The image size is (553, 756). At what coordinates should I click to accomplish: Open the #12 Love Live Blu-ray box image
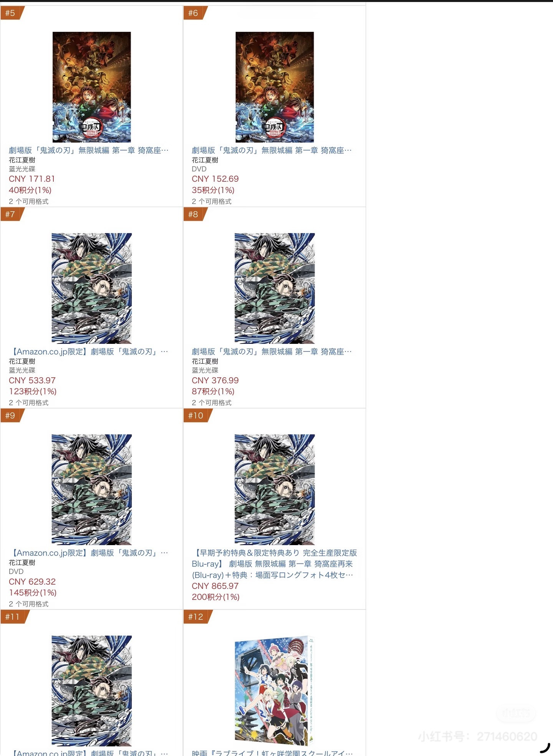275,691
